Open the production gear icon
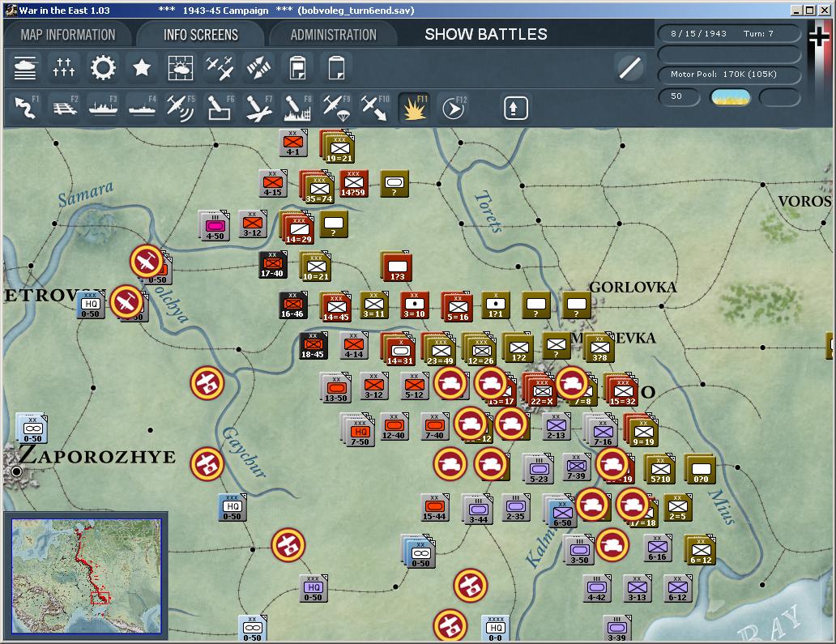The height and width of the screenshot is (644, 836). point(103,68)
